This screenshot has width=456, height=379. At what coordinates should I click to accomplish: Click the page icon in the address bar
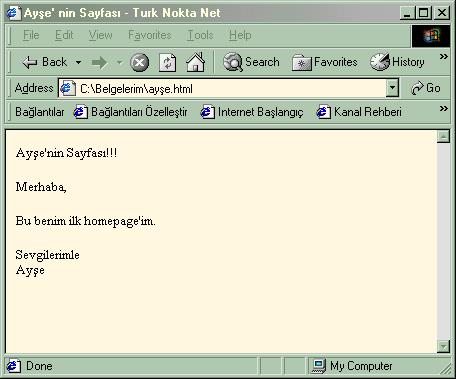tap(68, 88)
